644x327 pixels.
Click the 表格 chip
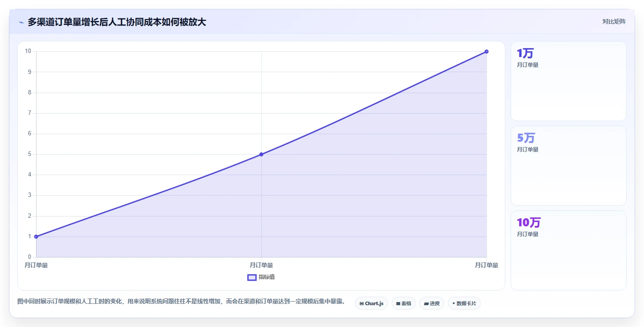click(x=404, y=303)
